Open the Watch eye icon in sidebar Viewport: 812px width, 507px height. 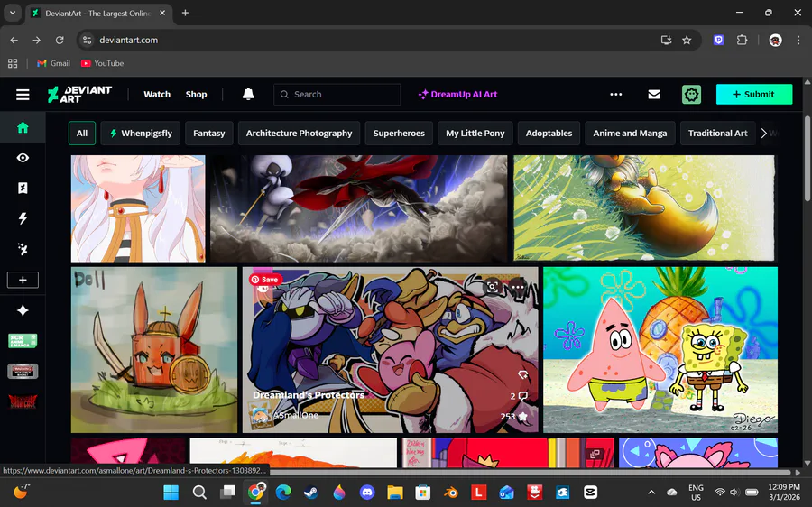23,158
